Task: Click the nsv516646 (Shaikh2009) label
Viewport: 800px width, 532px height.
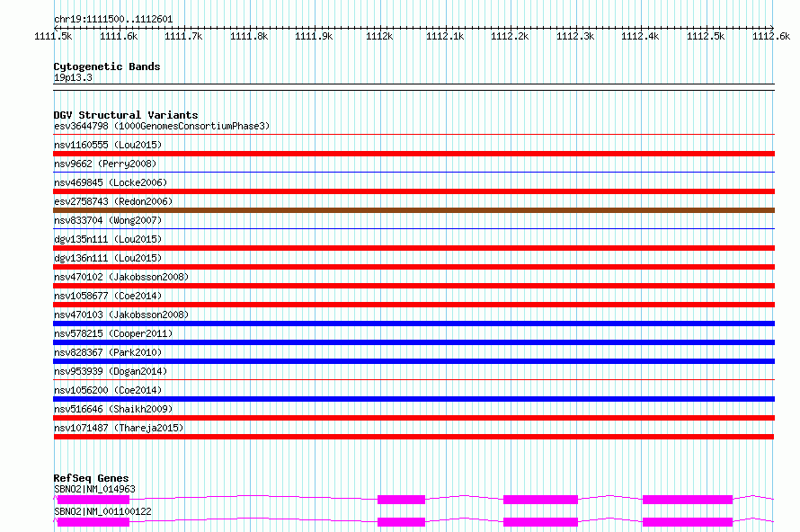Action: [113, 409]
